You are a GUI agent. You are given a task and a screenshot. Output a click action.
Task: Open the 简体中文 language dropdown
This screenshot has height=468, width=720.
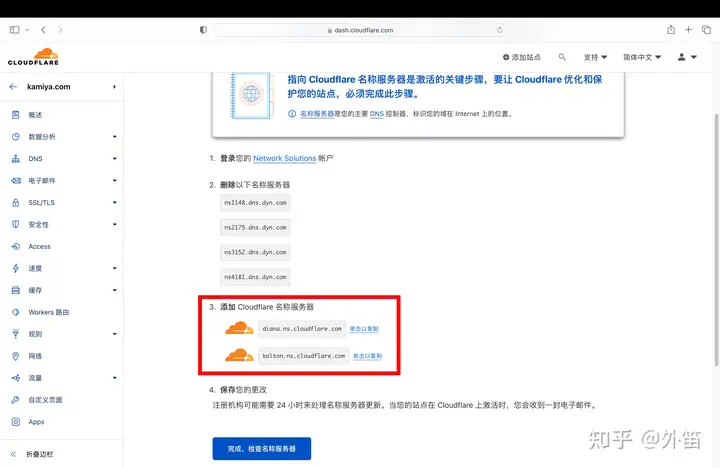click(642, 57)
